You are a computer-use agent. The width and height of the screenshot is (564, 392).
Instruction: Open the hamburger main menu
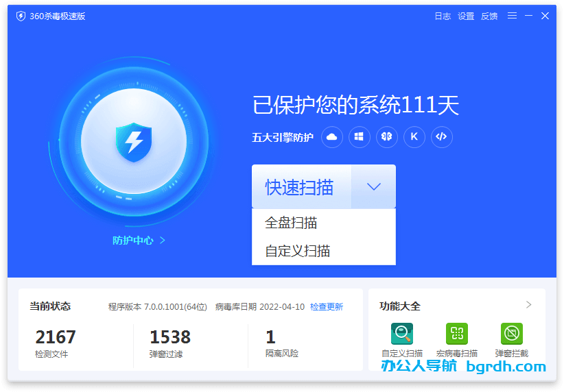pyautogui.click(x=512, y=16)
